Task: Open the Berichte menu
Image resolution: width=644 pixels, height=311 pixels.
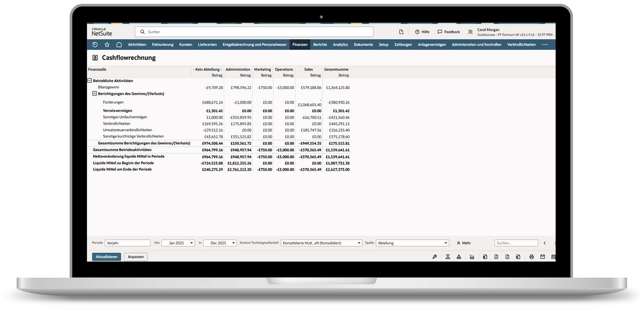Action: [x=320, y=44]
